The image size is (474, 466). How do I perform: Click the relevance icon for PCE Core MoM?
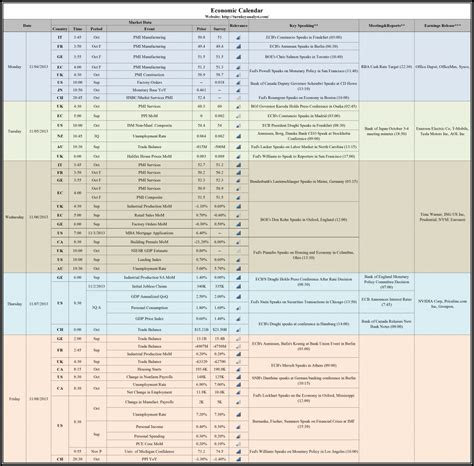pyautogui.click(x=238, y=444)
